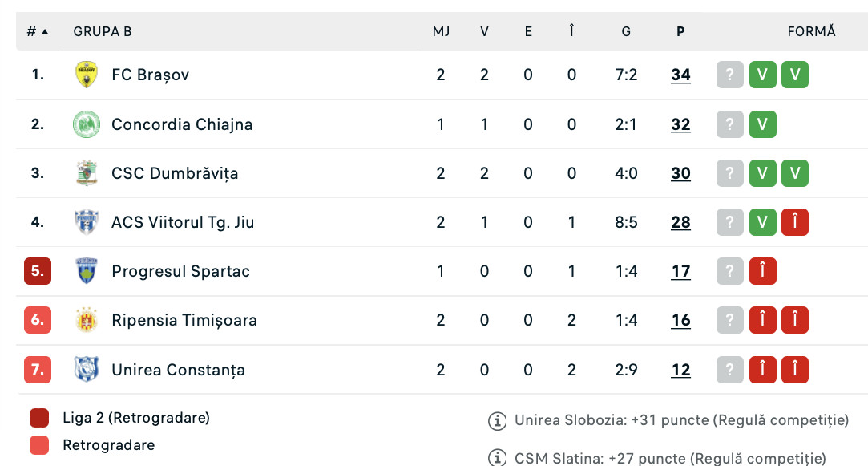Click the Progresul Spartac team badge
The height and width of the screenshot is (466, 868).
point(86,271)
